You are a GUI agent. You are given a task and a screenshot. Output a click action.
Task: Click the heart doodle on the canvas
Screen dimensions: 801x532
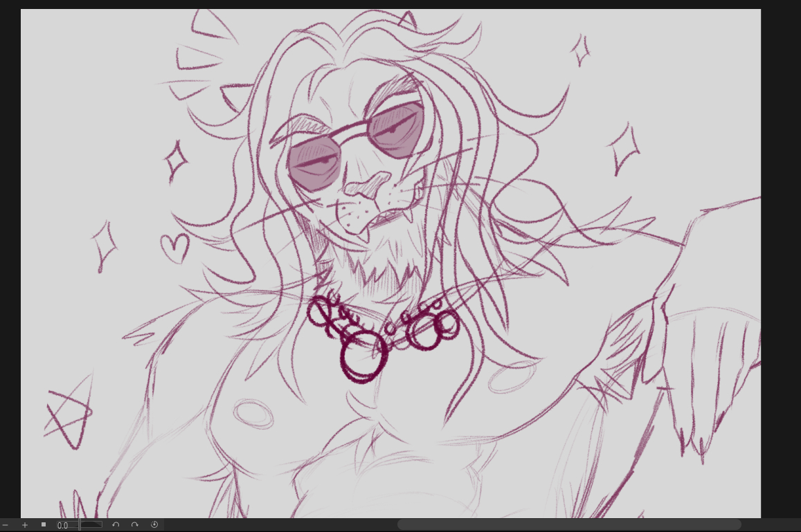pyautogui.click(x=174, y=248)
